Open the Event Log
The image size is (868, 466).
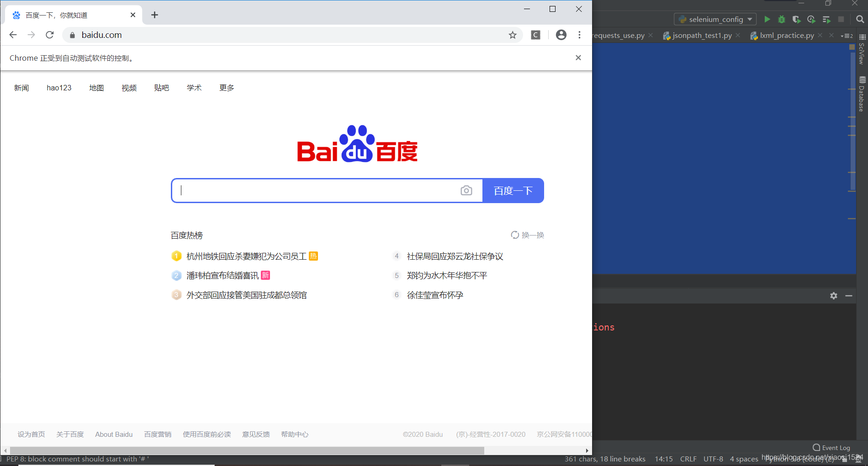(x=831, y=448)
